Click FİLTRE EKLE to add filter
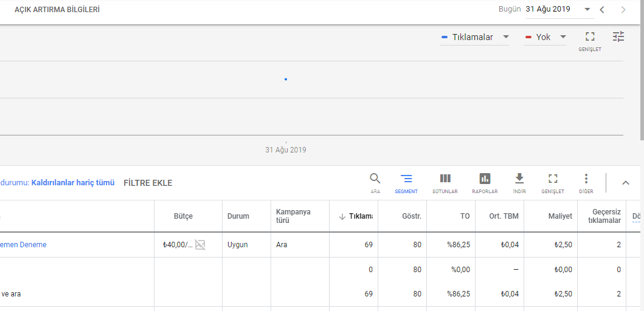The width and height of the screenshot is (644, 311). pyautogui.click(x=148, y=183)
